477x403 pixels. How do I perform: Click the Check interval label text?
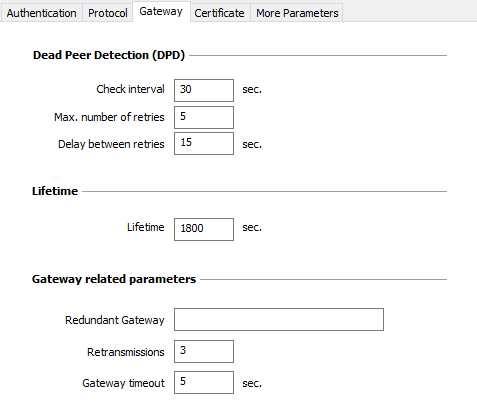[x=130, y=89]
